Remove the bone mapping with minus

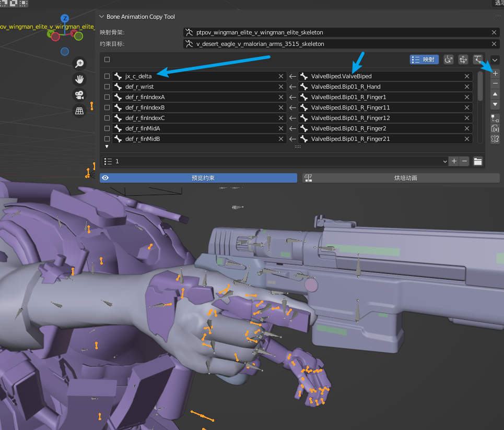pyautogui.click(x=495, y=83)
